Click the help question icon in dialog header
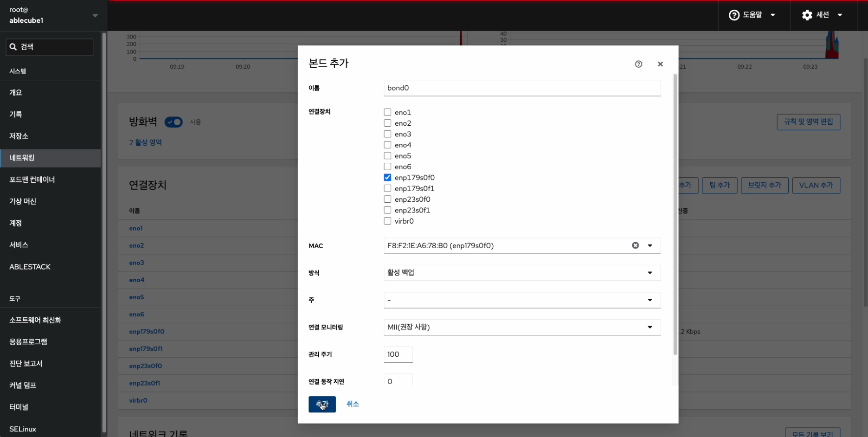Image resolution: width=868 pixels, height=437 pixels. [638, 64]
